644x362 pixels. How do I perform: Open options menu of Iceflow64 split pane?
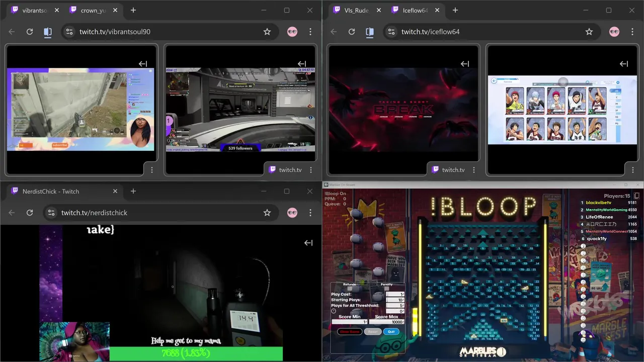click(x=633, y=170)
